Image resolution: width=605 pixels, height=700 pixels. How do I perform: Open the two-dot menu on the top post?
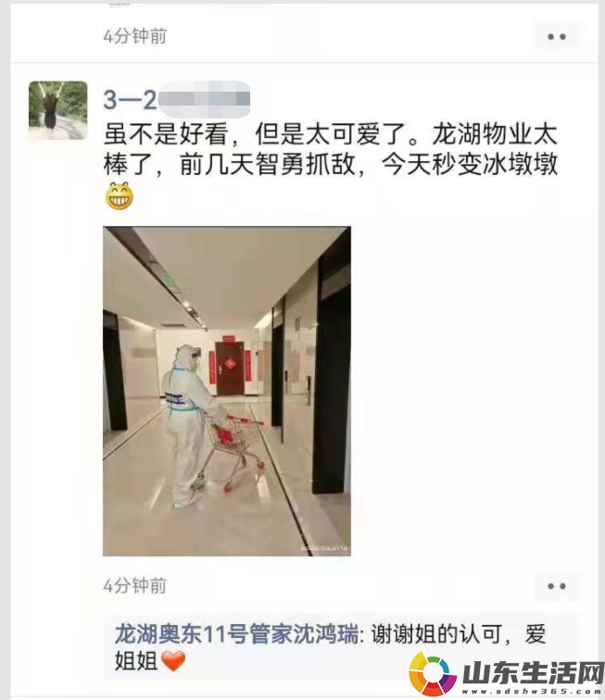(557, 36)
